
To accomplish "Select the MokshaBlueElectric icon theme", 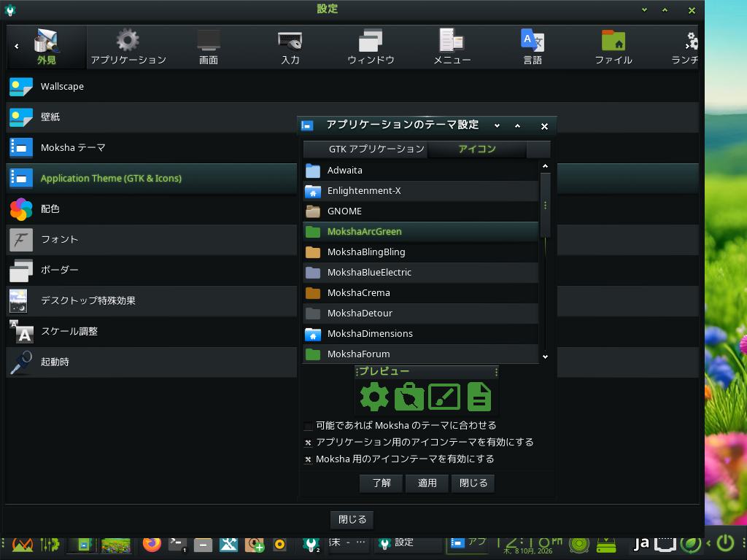I will click(x=421, y=273).
